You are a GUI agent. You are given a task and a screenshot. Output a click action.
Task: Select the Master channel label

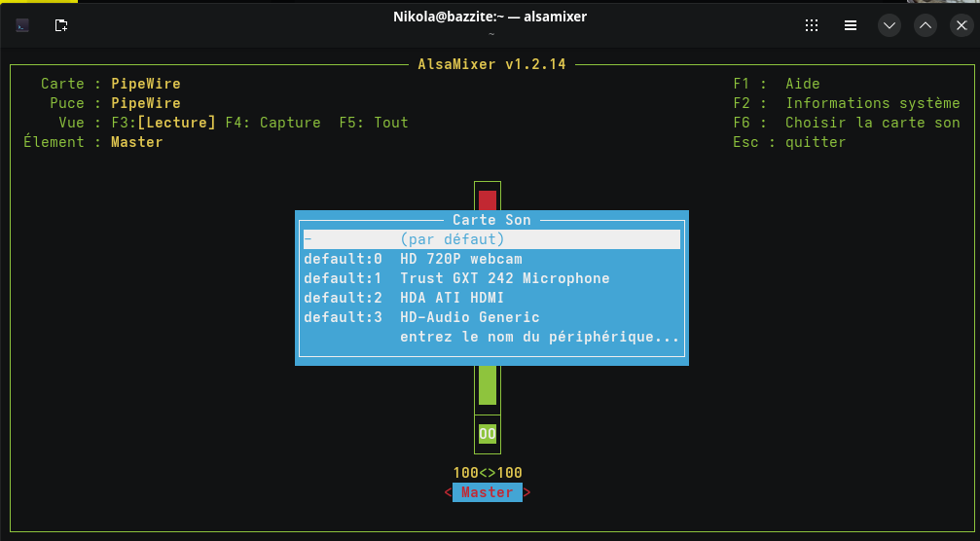488,492
